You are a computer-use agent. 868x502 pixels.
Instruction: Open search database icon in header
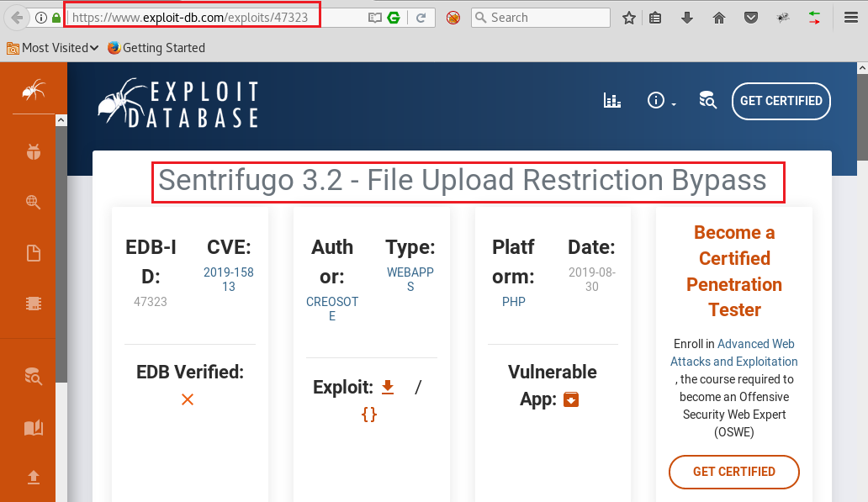pyautogui.click(x=707, y=100)
